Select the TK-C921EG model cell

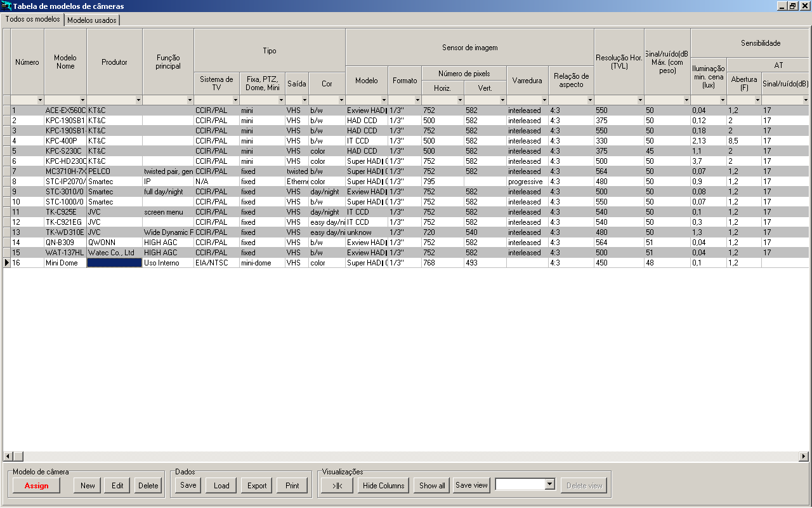[x=65, y=222]
